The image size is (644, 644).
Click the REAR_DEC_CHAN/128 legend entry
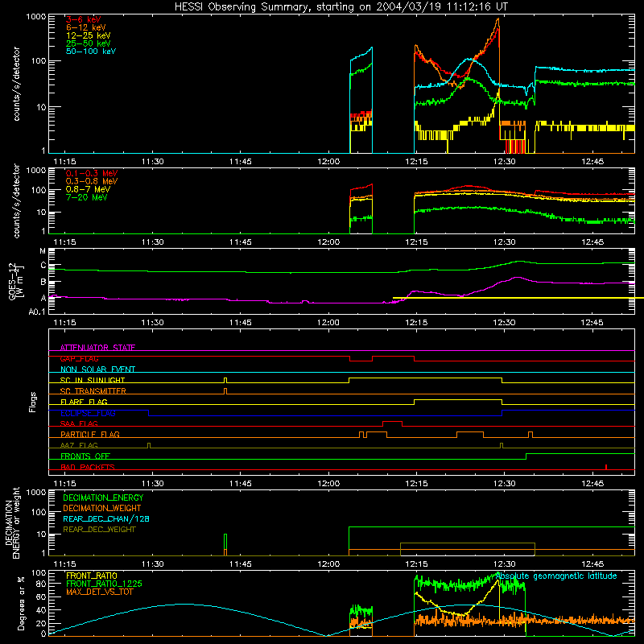point(106,518)
